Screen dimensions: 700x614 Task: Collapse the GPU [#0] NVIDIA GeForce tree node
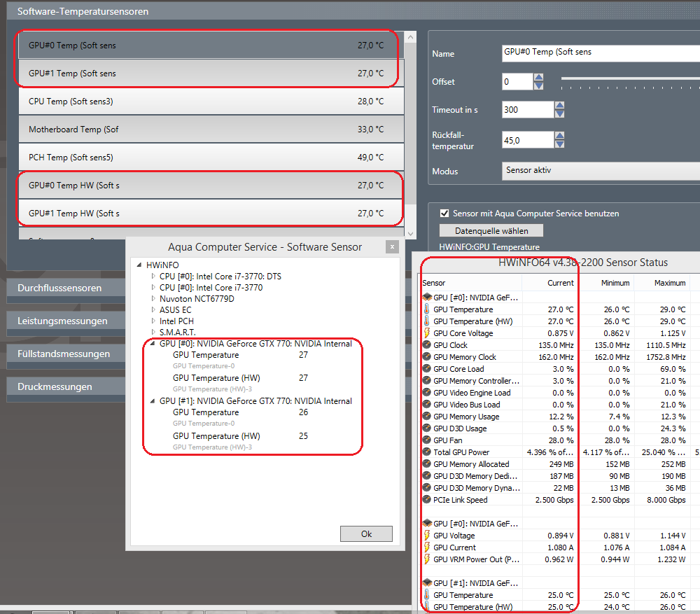click(153, 344)
